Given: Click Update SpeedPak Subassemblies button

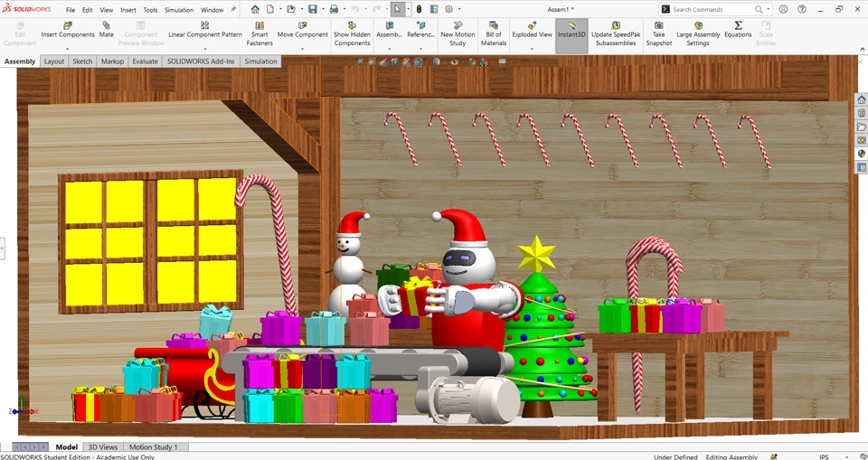Looking at the screenshot, I should click(616, 34).
